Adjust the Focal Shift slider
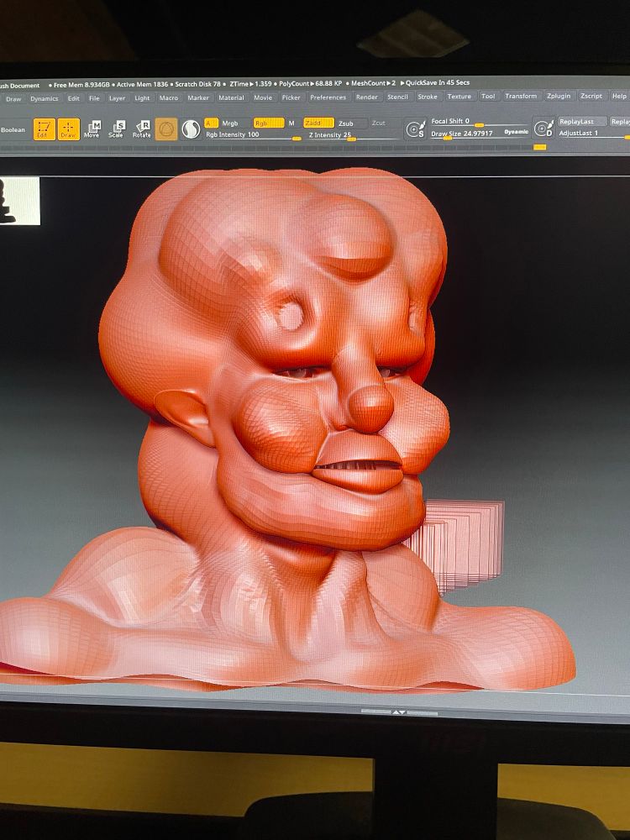Screen dimensions: 630x840 (480, 122)
